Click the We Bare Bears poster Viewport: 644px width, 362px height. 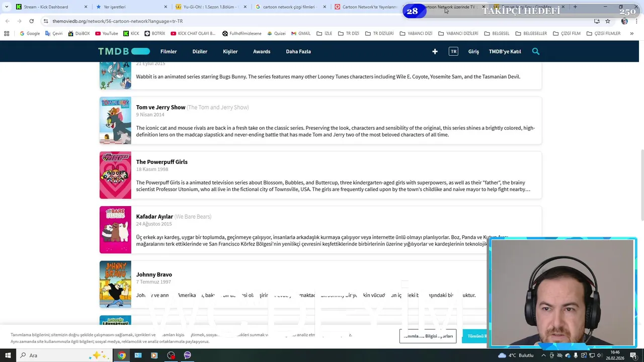click(115, 230)
